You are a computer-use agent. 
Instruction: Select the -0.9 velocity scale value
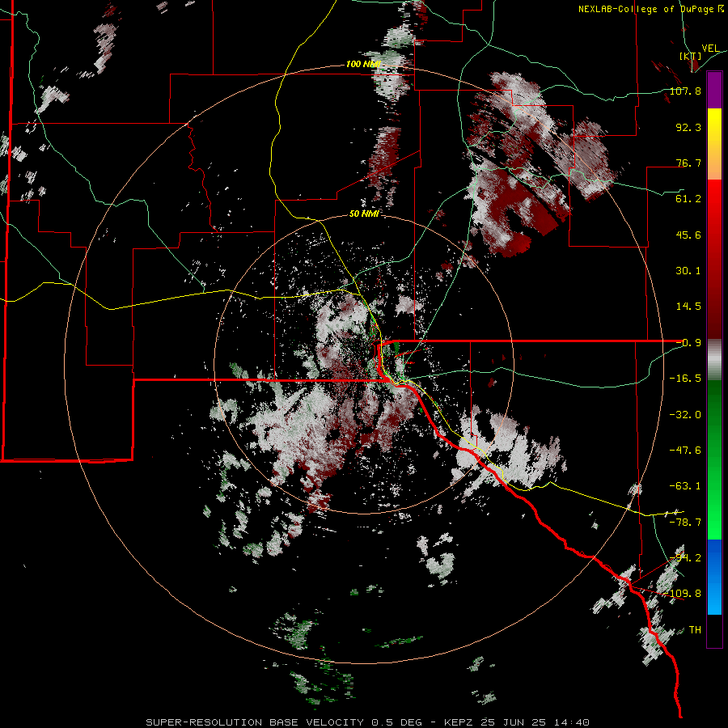point(688,343)
